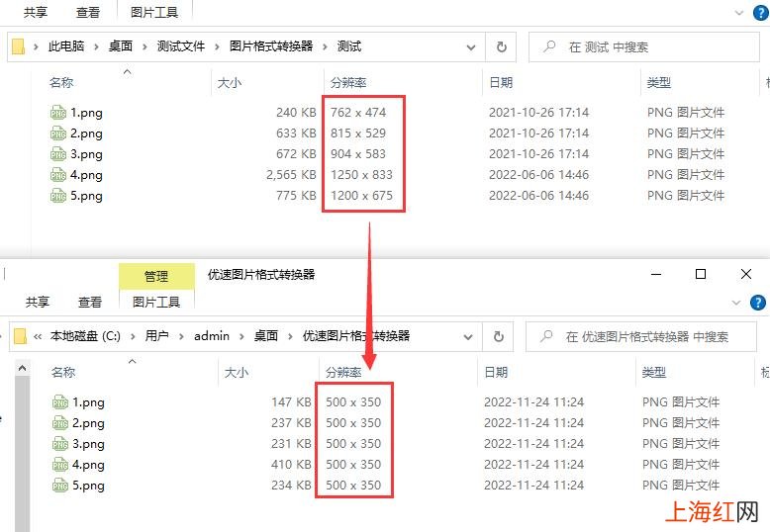Viewport: 770px width, 532px height.
Task: Select 1250 x 833 resolution cell
Action: 361,175
